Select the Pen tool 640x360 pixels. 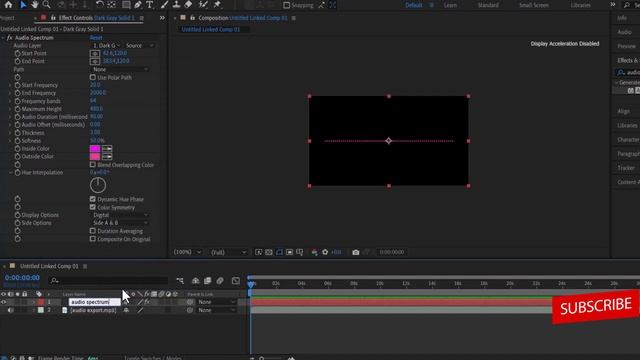pos(138,5)
